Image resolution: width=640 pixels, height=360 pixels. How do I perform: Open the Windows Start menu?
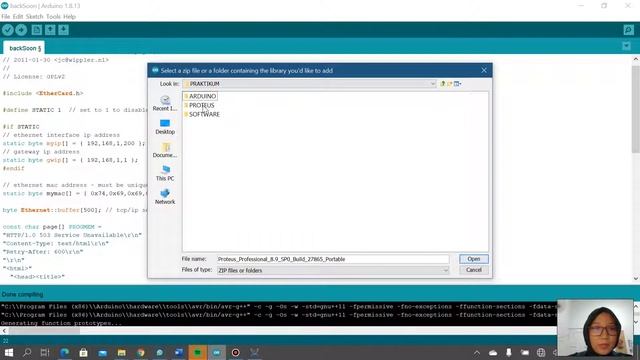pyautogui.click(x=8, y=352)
